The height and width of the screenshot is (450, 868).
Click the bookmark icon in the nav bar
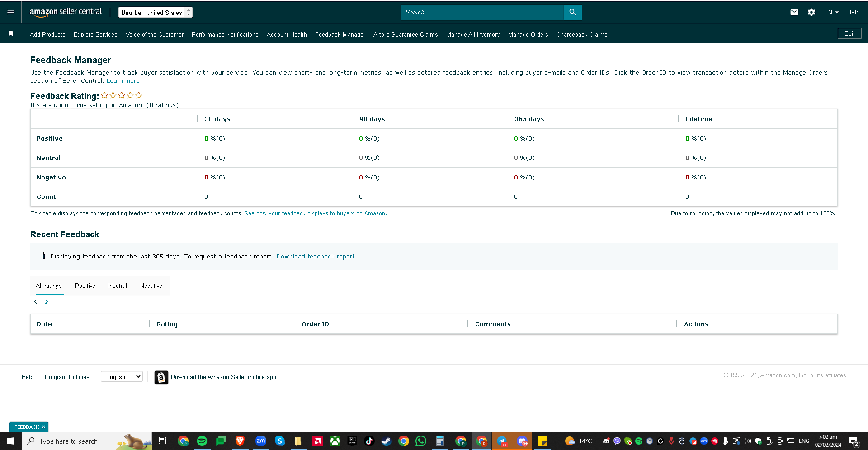pos(11,34)
